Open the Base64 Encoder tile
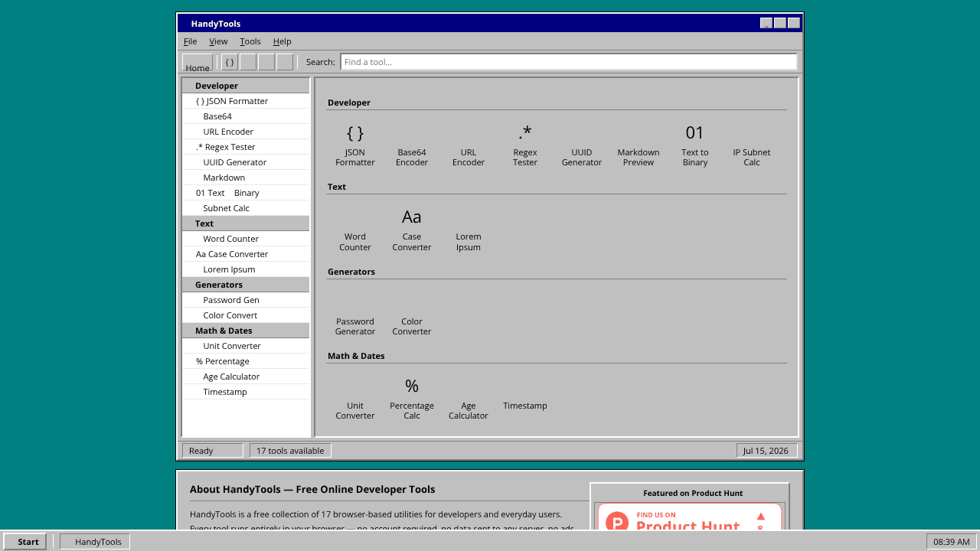The width and height of the screenshot is (980, 551). [x=412, y=144]
